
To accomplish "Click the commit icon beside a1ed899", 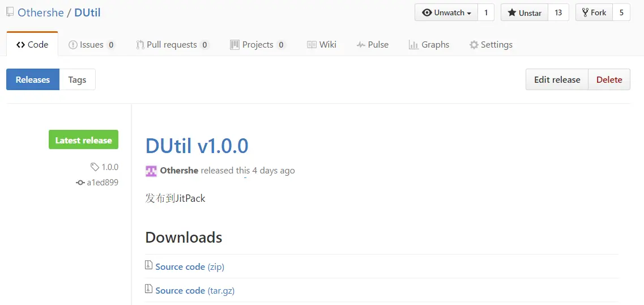I will 80,183.
